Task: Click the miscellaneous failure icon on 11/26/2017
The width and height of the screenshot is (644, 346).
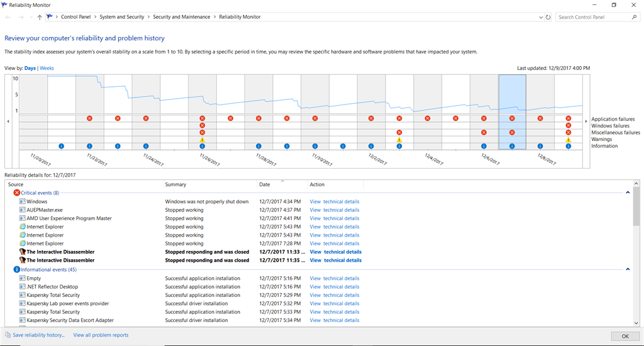Action: [202, 132]
